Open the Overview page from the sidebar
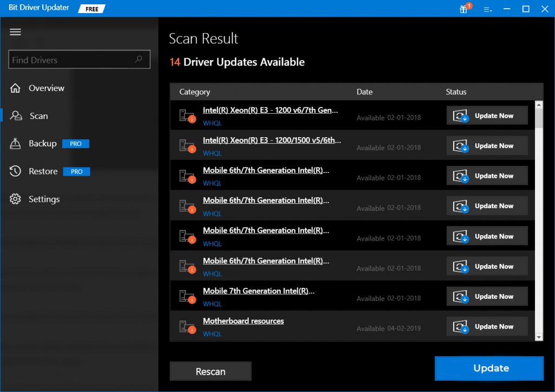This screenshot has width=555, height=392. (x=46, y=88)
